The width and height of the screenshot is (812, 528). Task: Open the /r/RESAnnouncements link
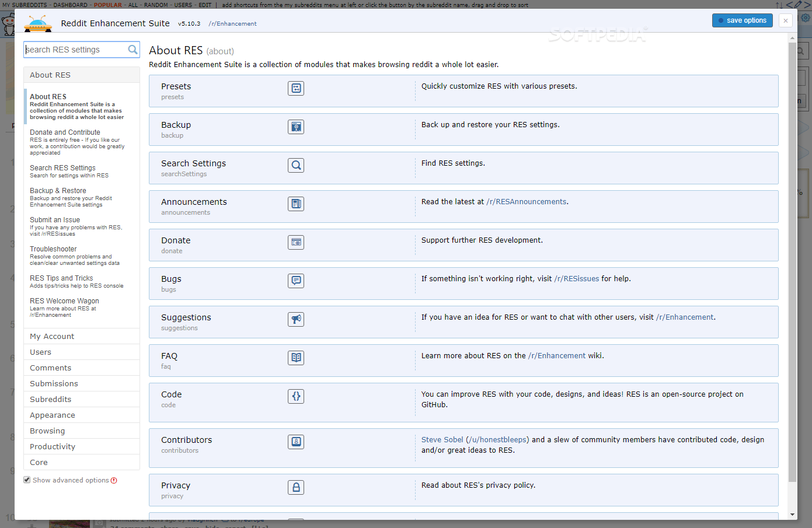point(526,202)
